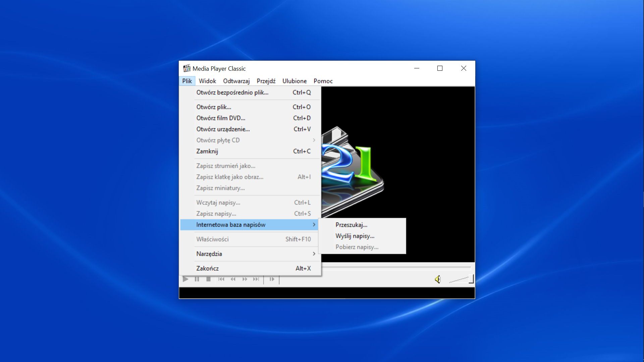Click the fast-forward (increase speed) icon
Viewport: 644px width, 362px height.
coord(245,279)
